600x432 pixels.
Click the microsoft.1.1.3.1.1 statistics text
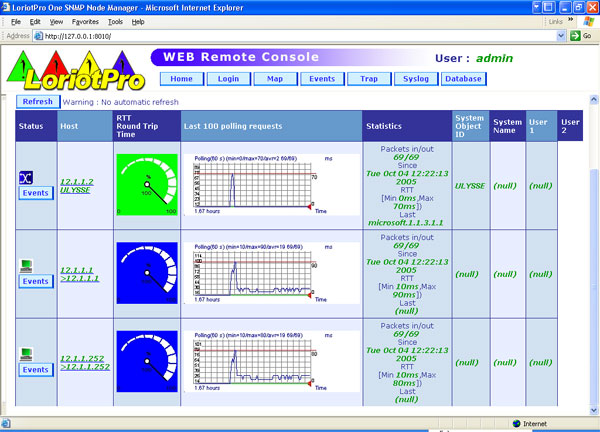(406, 223)
